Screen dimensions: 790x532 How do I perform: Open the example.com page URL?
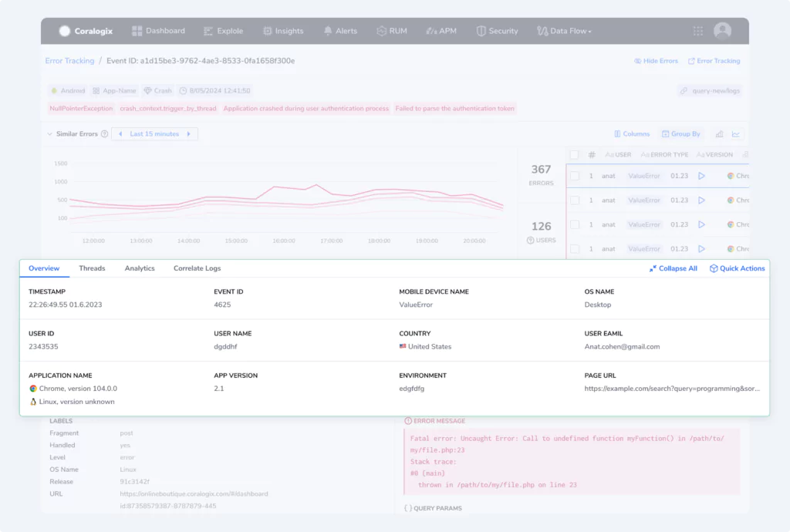(672, 389)
